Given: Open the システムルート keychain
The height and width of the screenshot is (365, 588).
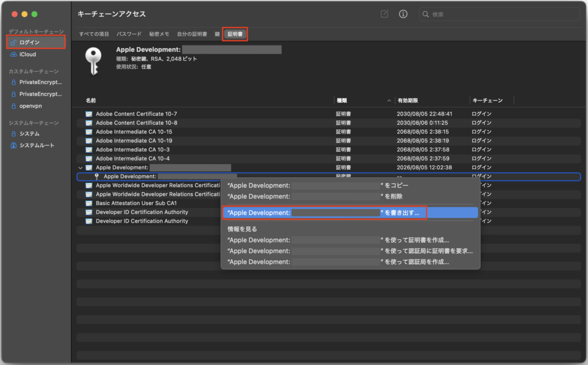Looking at the screenshot, I should (36, 145).
